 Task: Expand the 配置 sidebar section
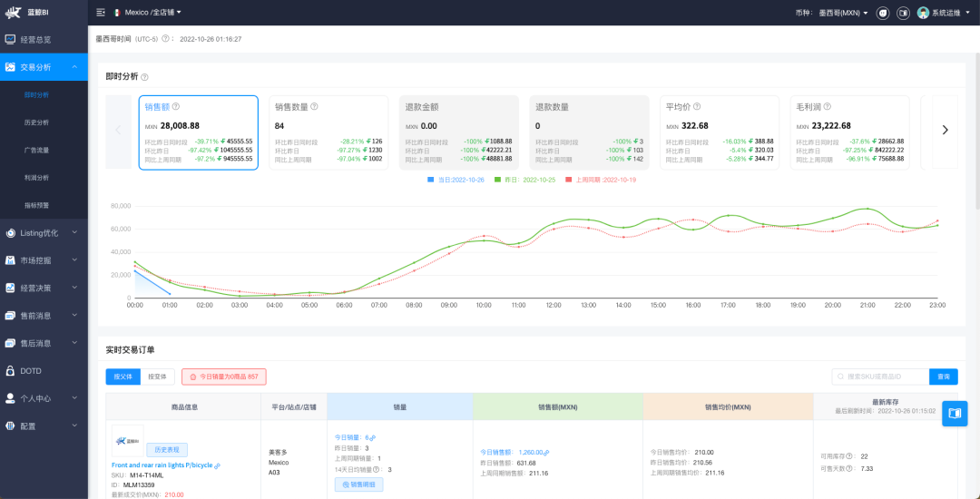[44, 426]
